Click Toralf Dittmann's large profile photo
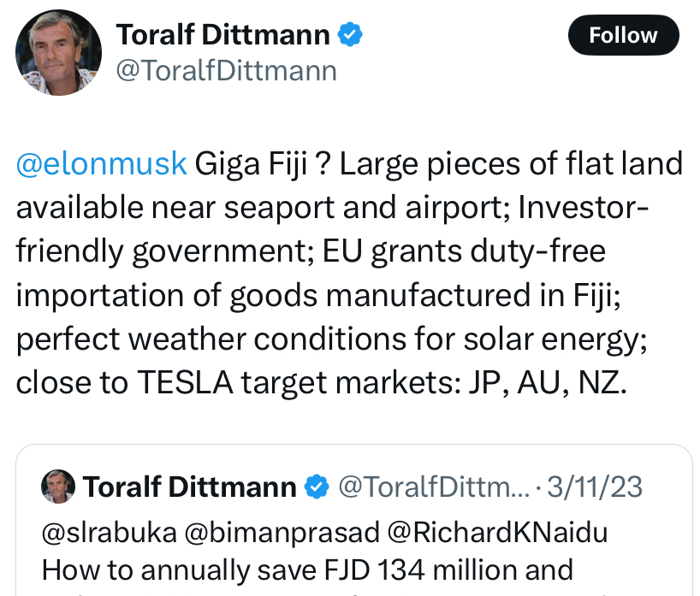 click(55, 53)
